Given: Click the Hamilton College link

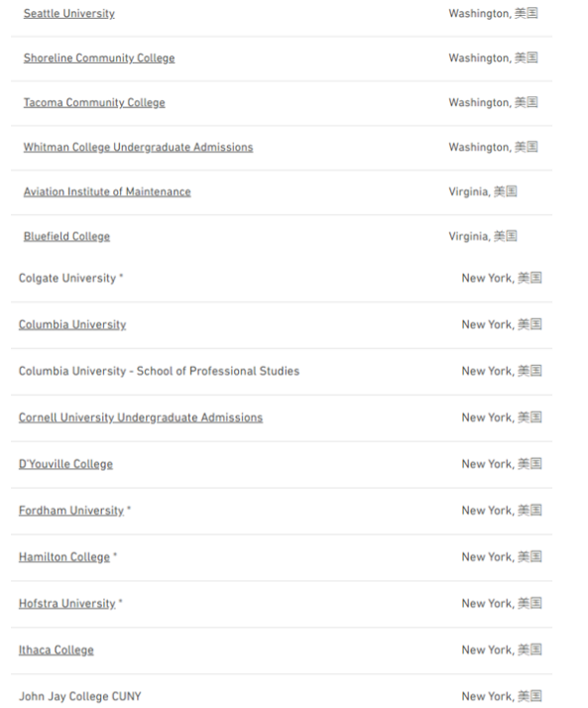Looking at the screenshot, I should 64,557.
